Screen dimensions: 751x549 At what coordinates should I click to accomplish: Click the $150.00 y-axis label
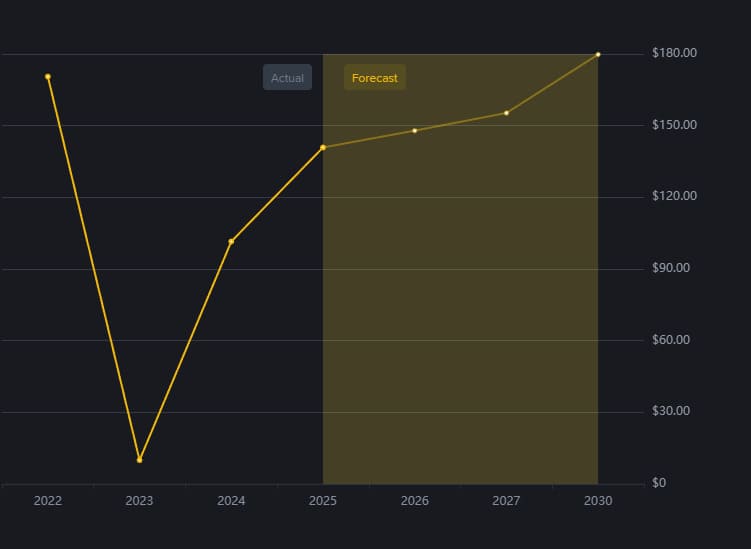(676, 125)
